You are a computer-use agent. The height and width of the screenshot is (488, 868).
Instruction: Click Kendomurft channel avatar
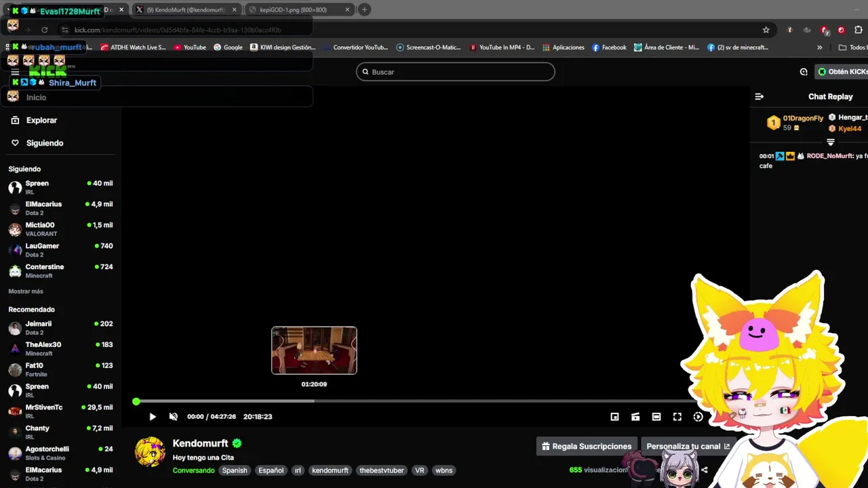pos(150,452)
